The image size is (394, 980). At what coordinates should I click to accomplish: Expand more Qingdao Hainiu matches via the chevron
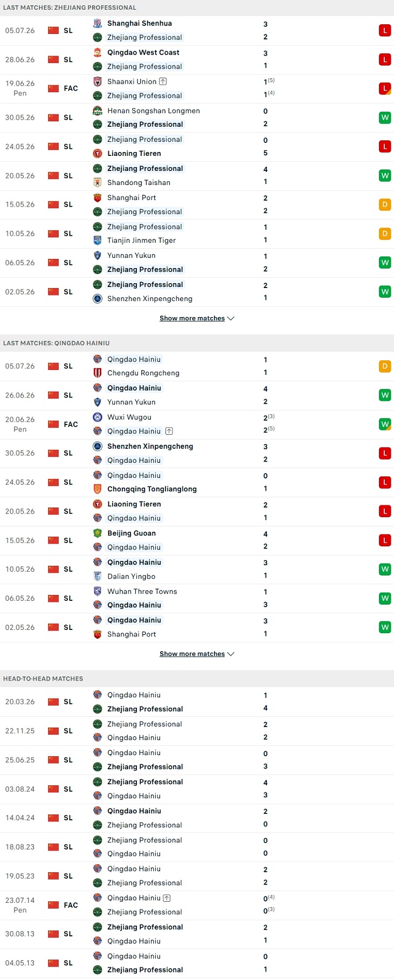[x=231, y=654]
